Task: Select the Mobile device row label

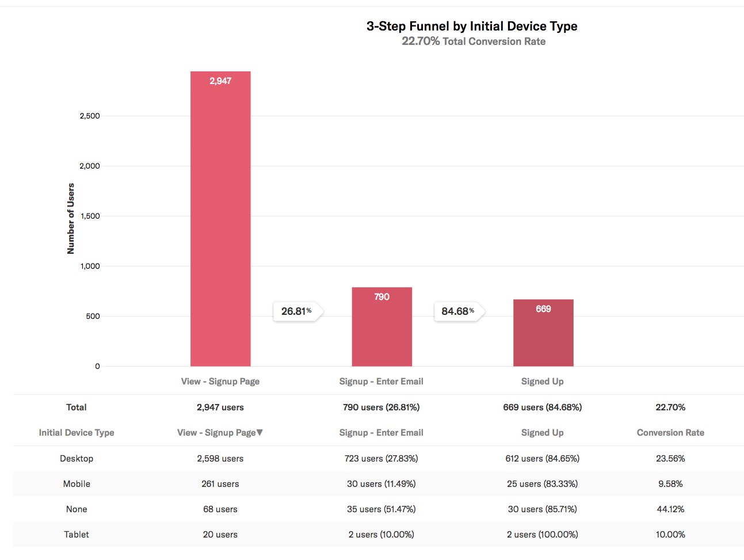Action: pos(77,484)
